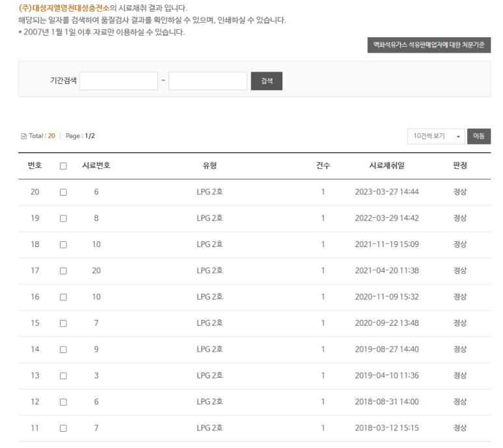503x448 pixels.
Task: Click date 2022-03-29 14:42
Action: [387, 218]
